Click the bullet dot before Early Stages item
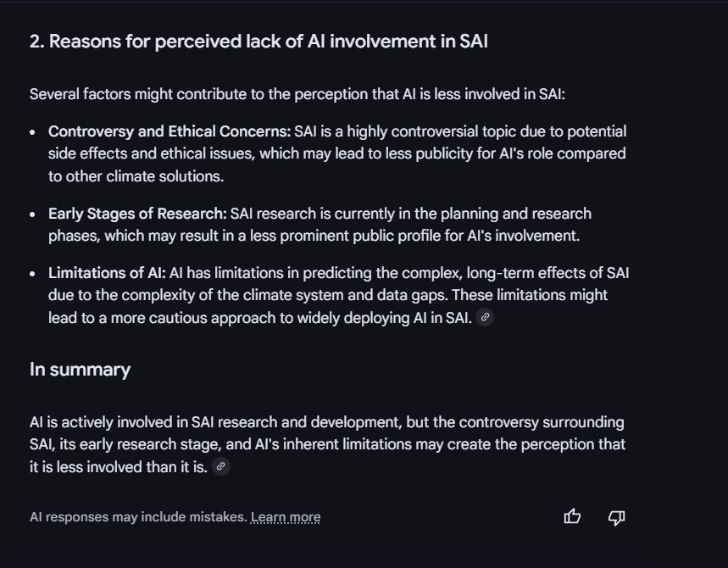This screenshot has width=728, height=568. click(32, 214)
